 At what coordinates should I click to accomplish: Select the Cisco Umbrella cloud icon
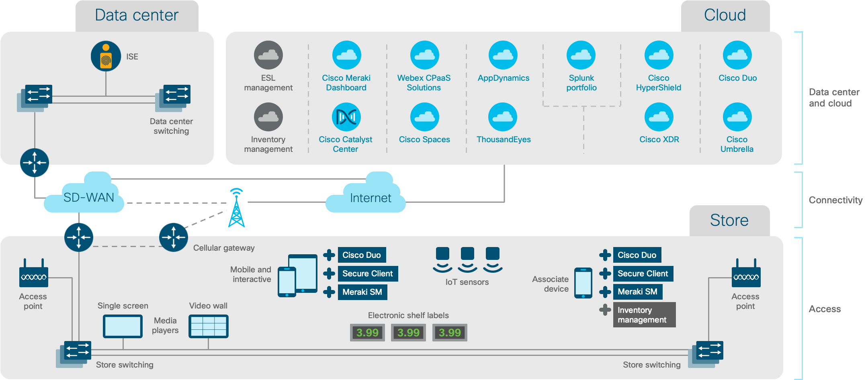point(737,117)
